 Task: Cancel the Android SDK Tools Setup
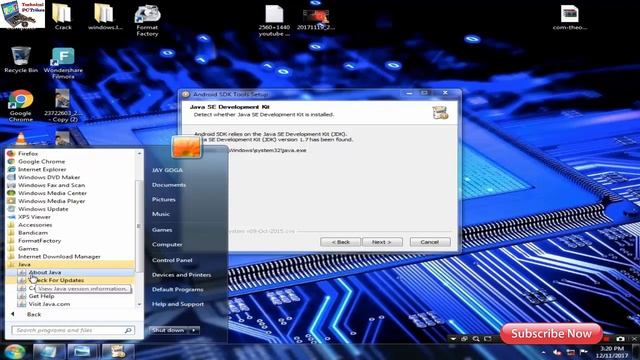(x=430, y=242)
